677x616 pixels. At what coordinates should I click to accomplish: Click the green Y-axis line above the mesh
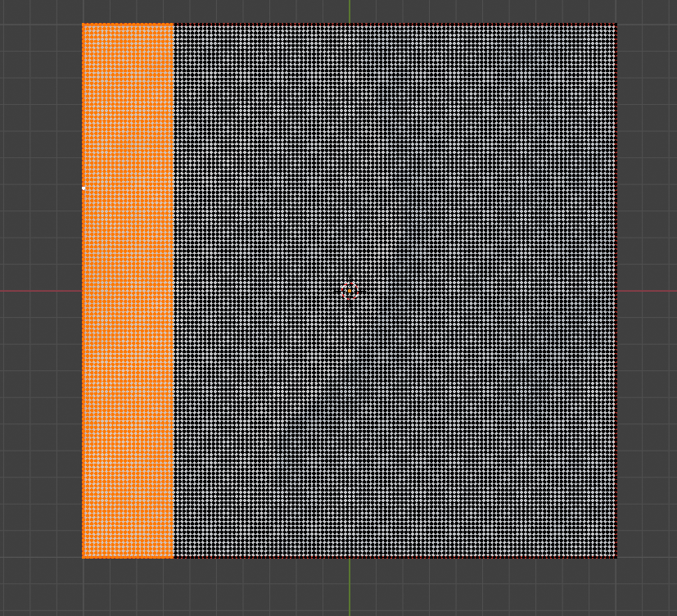[350, 11]
